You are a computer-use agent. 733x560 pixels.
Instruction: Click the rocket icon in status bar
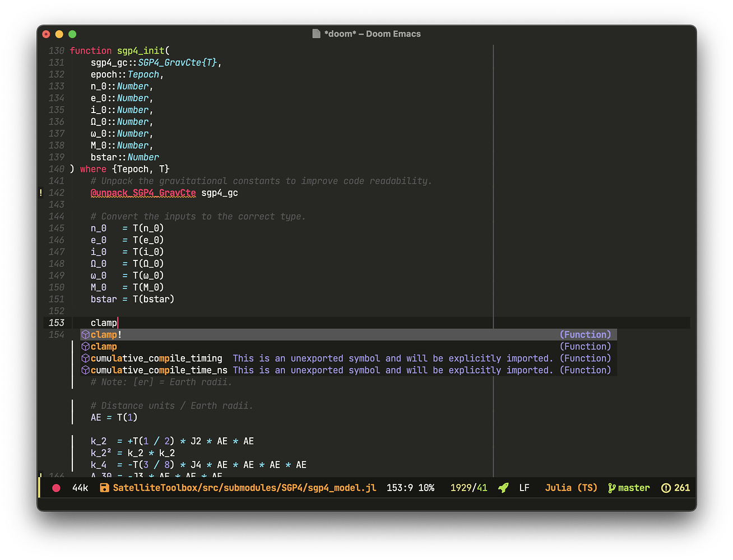tap(503, 488)
